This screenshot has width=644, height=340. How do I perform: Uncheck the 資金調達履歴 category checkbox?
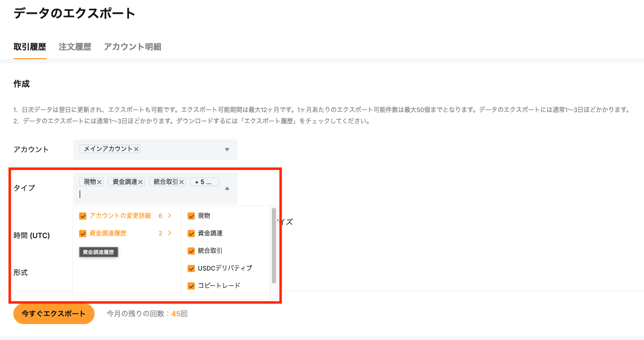point(83,234)
